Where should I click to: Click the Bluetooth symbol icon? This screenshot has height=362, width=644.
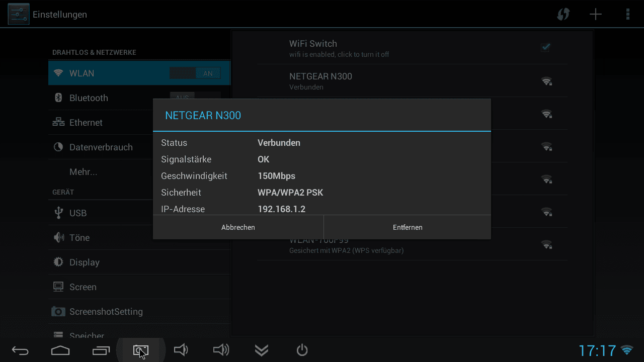58,98
